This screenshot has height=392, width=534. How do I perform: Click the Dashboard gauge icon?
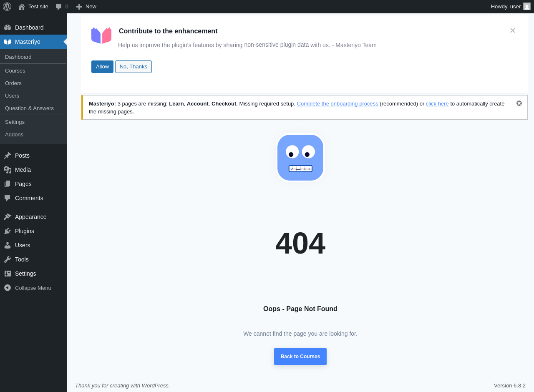[8, 28]
